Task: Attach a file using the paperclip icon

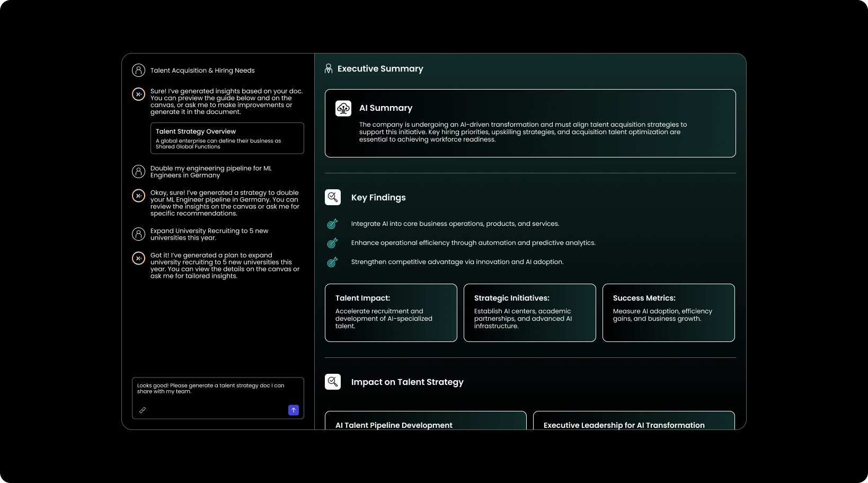Action: point(143,410)
